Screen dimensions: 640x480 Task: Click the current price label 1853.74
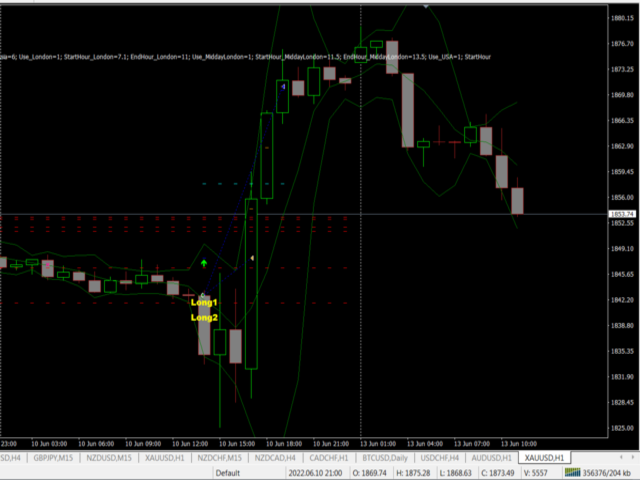click(x=622, y=215)
